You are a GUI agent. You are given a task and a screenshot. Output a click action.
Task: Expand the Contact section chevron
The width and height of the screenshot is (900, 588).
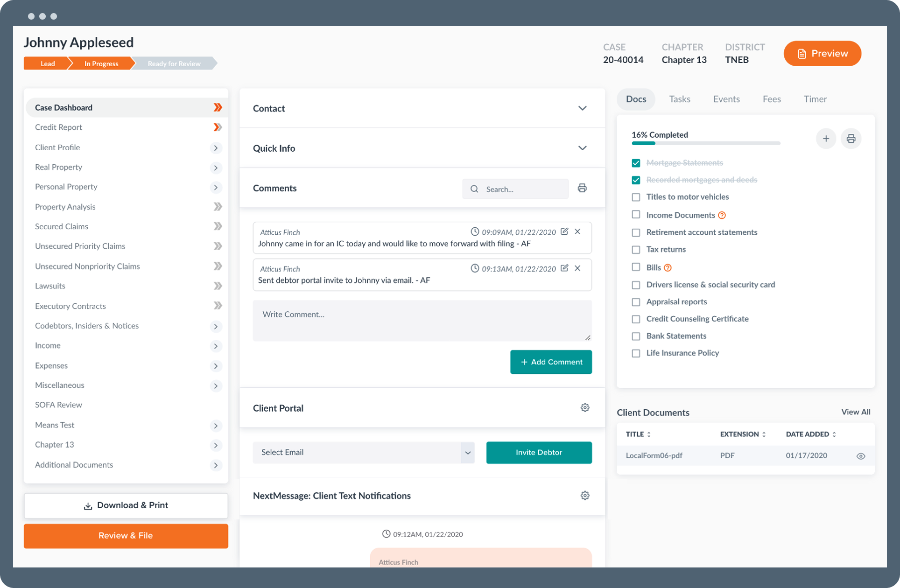point(582,108)
